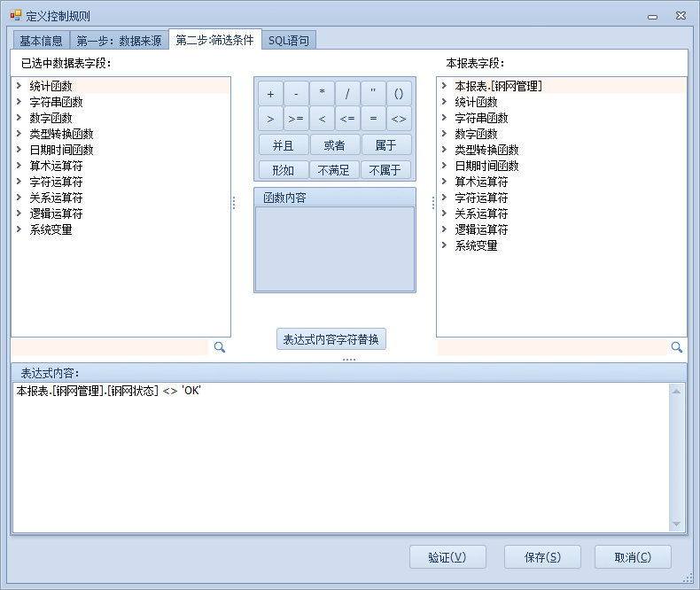Click the 验证(V) button

point(448,557)
